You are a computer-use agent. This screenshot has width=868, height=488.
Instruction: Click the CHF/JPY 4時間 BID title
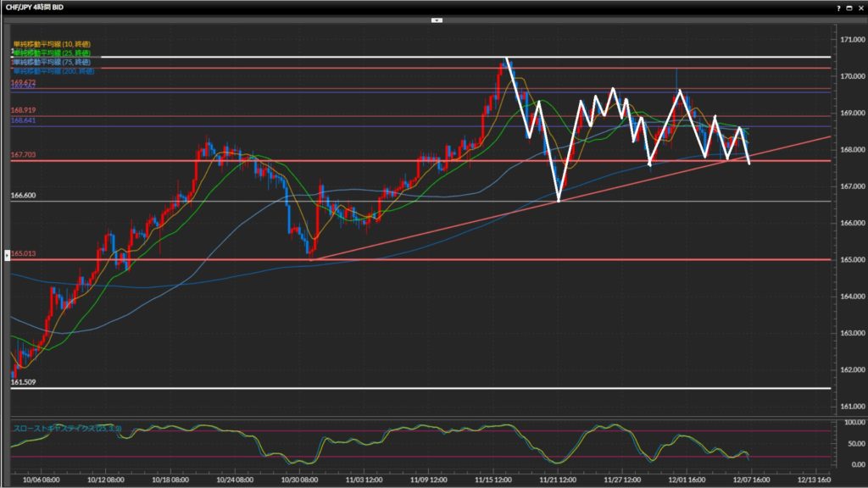[x=35, y=7]
